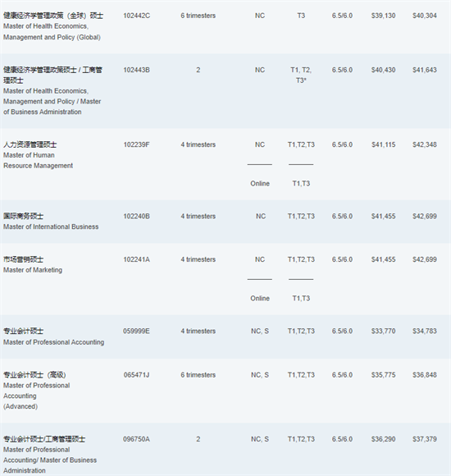The height and width of the screenshot is (476, 451).
Task: Select course code 102443B
Action: (x=136, y=70)
